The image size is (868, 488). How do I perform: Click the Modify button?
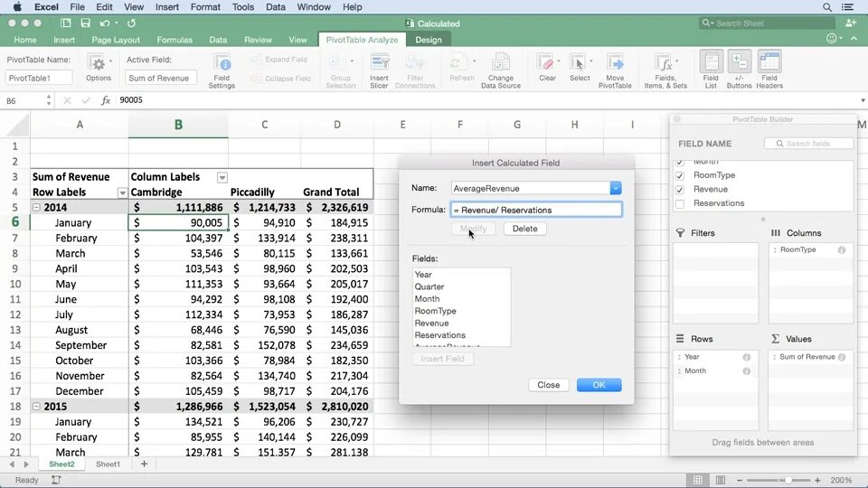[x=473, y=229]
